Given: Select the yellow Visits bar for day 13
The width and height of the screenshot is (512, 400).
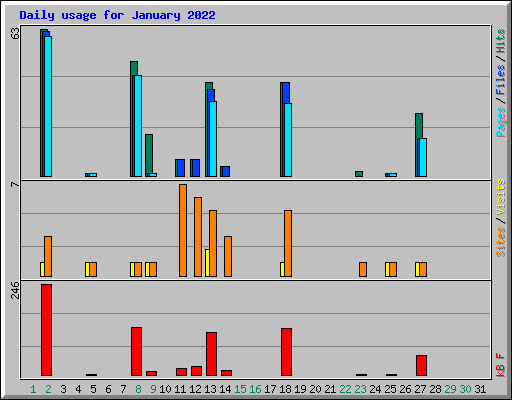Looking at the screenshot, I should point(207,263).
